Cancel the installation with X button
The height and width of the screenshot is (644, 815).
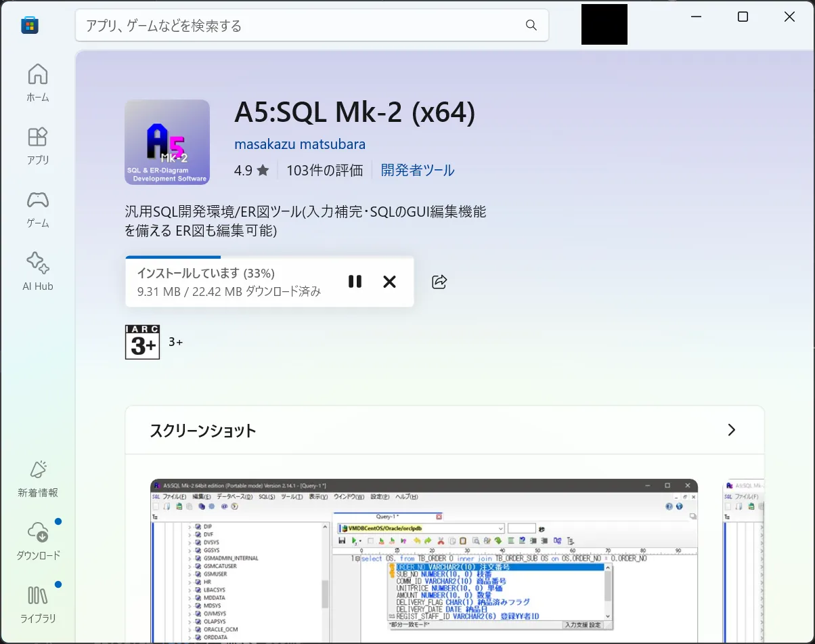389,282
